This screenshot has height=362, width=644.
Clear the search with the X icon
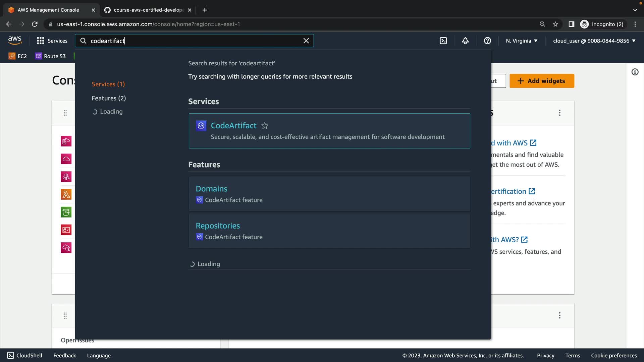point(306,41)
